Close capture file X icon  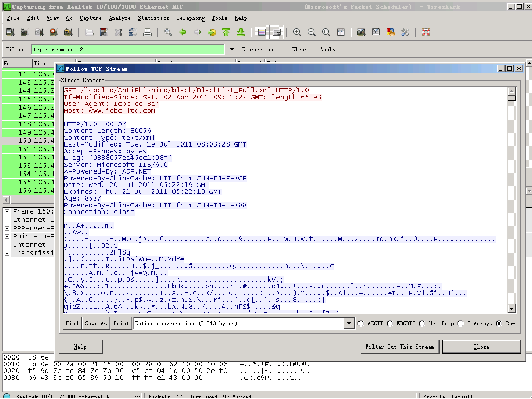118,32
